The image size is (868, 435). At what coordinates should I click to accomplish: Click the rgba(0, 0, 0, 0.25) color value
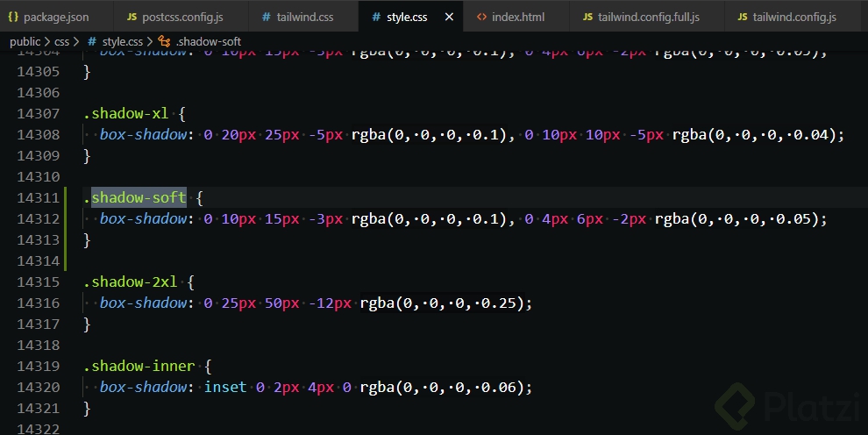441,303
